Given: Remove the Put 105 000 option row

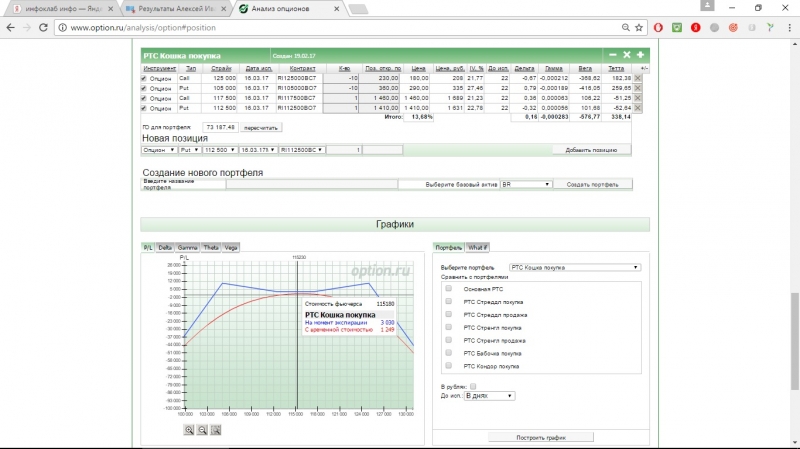Looking at the screenshot, I should click(638, 88).
